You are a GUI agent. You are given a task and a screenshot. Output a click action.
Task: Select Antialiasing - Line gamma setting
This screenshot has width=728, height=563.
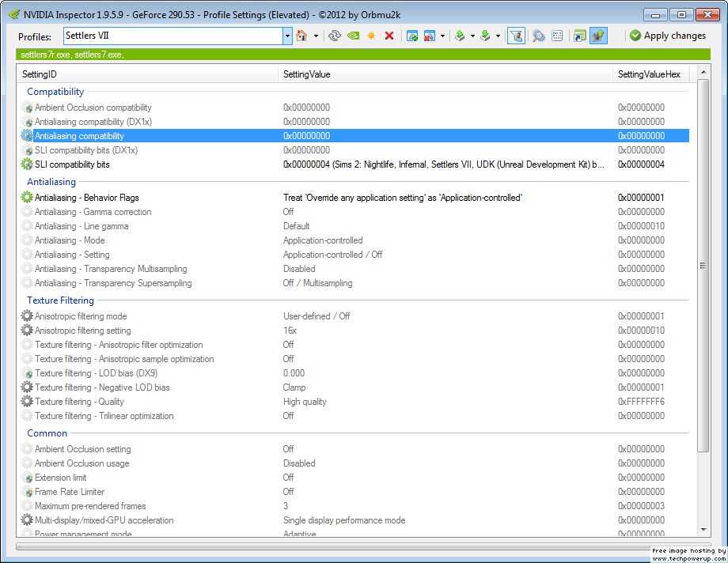354,226
